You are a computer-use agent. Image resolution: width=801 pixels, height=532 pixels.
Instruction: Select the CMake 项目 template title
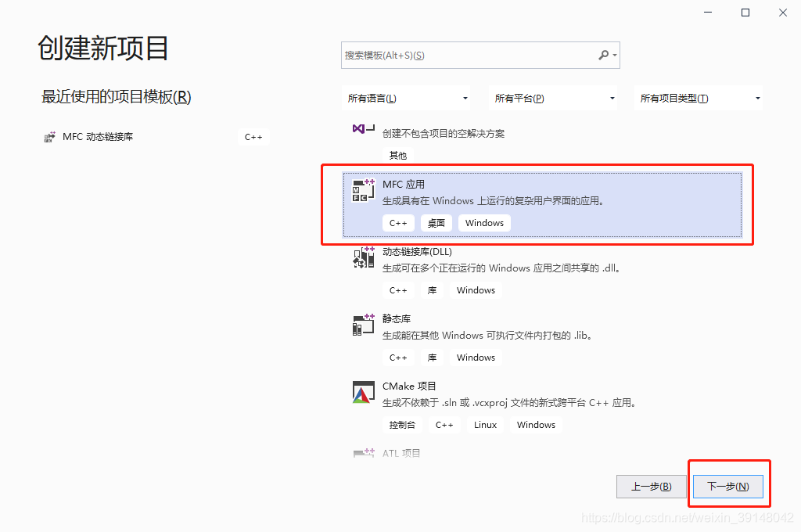pyautogui.click(x=409, y=386)
